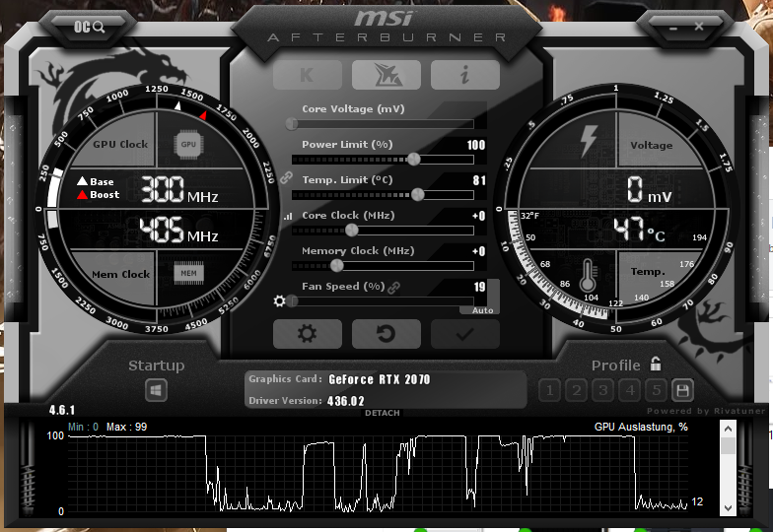Click the Temp. Limit slider handle

[x=418, y=194]
